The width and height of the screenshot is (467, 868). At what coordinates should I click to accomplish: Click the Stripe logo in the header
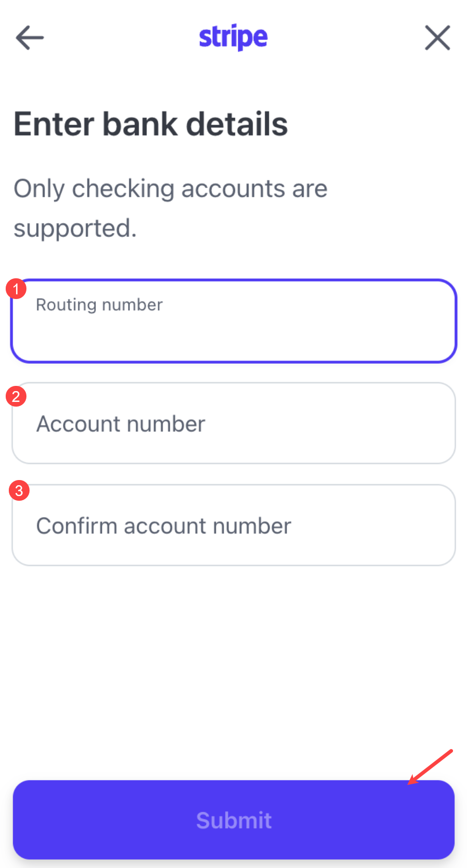(x=233, y=37)
